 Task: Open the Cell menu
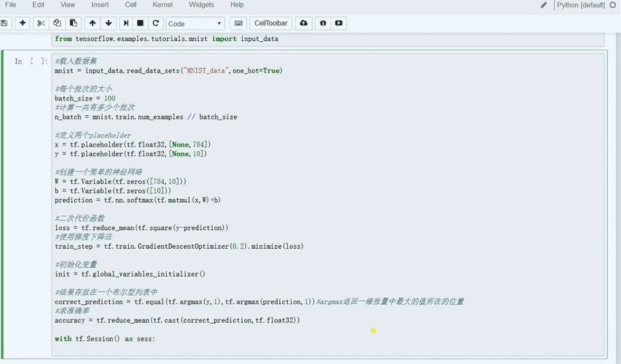[131, 5]
